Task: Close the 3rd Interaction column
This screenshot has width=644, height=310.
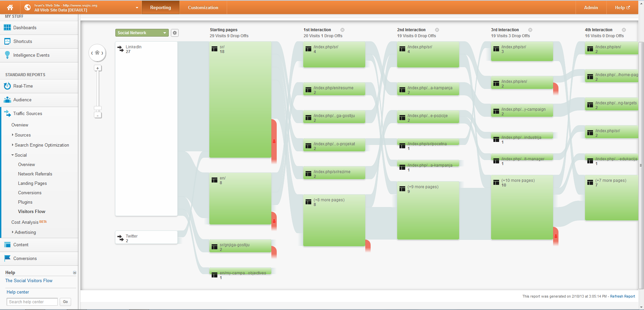Action: (x=530, y=30)
